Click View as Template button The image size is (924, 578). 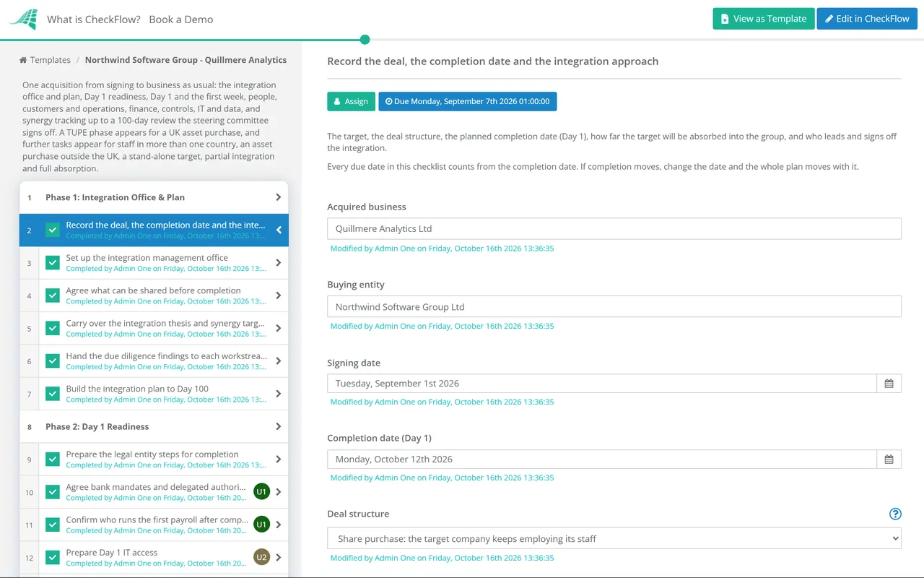pos(764,19)
